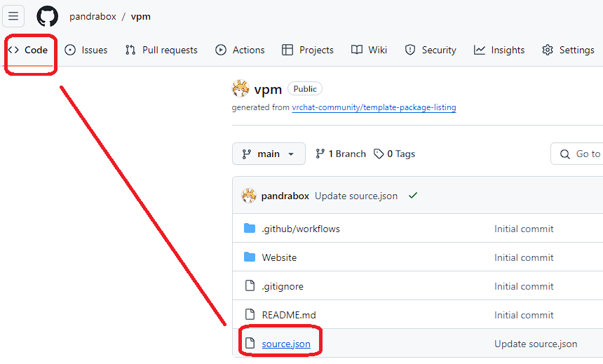Click the pandrabox commit author avatar
The height and width of the screenshot is (364, 603).
(x=249, y=196)
